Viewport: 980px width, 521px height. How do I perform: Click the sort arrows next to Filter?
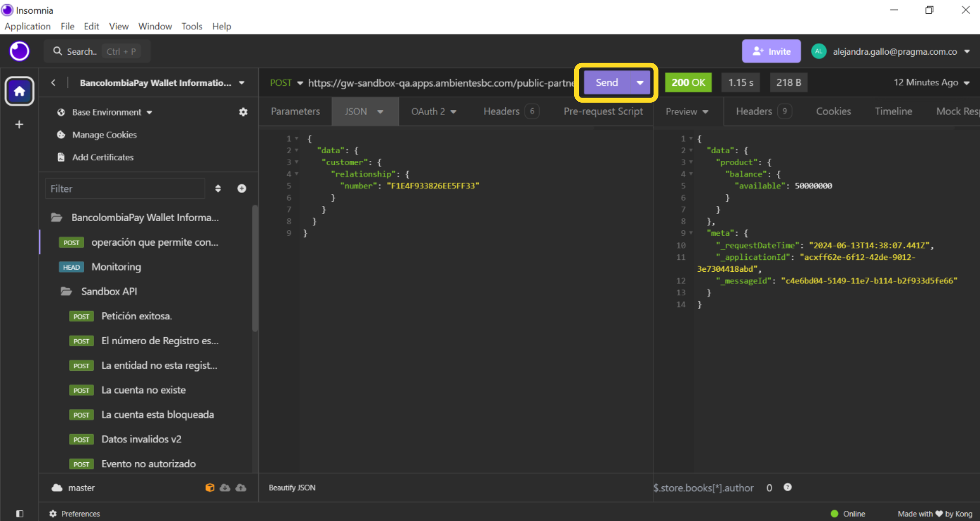pyautogui.click(x=218, y=188)
